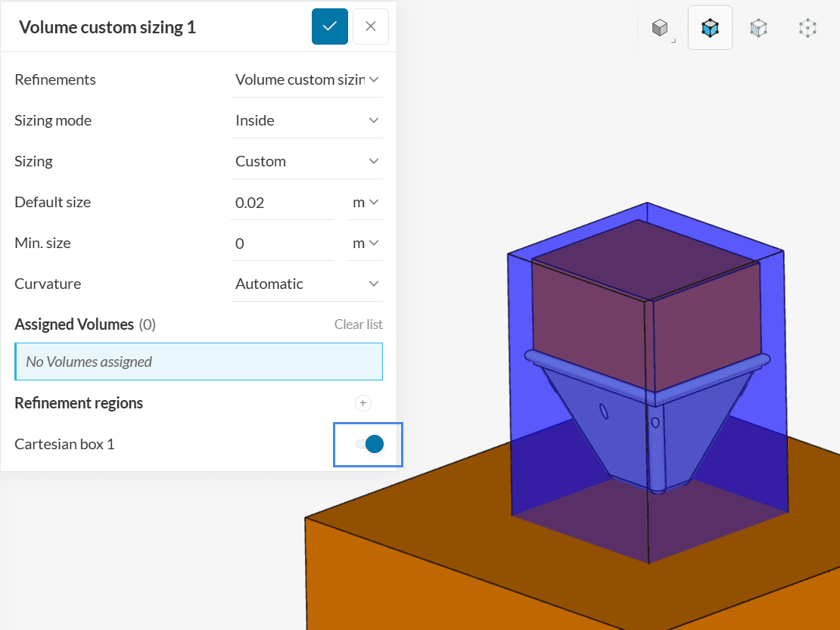Viewport: 840px width, 630px height.
Task: Activate the No Volumes assigned selection box
Action: [x=198, y=362]
